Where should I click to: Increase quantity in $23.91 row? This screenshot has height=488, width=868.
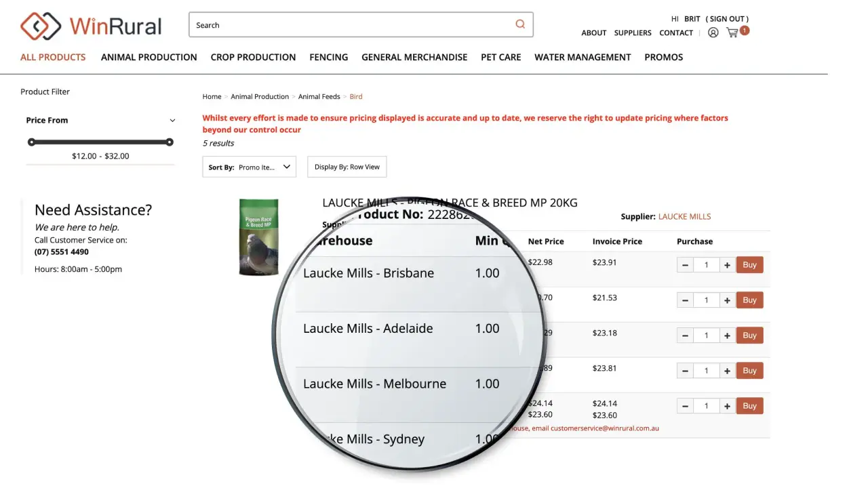point(727,265)
